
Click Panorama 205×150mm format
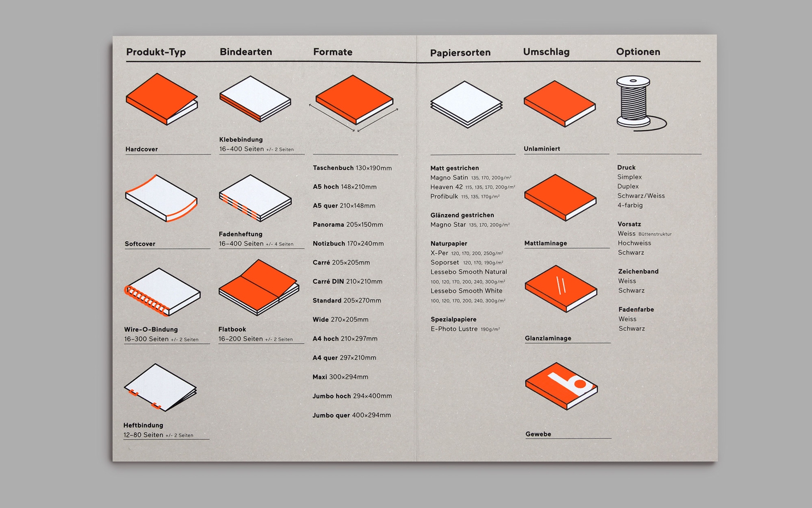tap(348, 225)
